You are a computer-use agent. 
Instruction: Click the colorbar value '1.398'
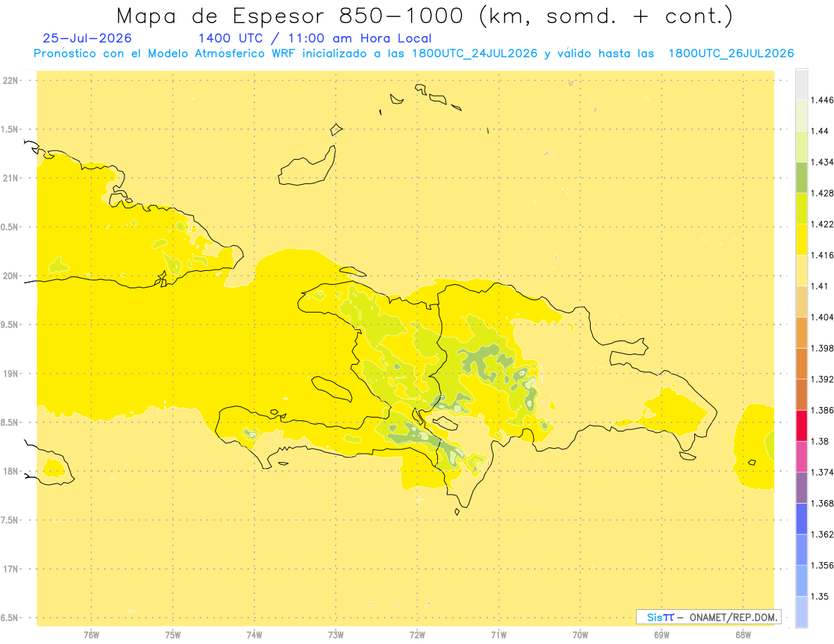pyautogui.click(x=822, y=348)
